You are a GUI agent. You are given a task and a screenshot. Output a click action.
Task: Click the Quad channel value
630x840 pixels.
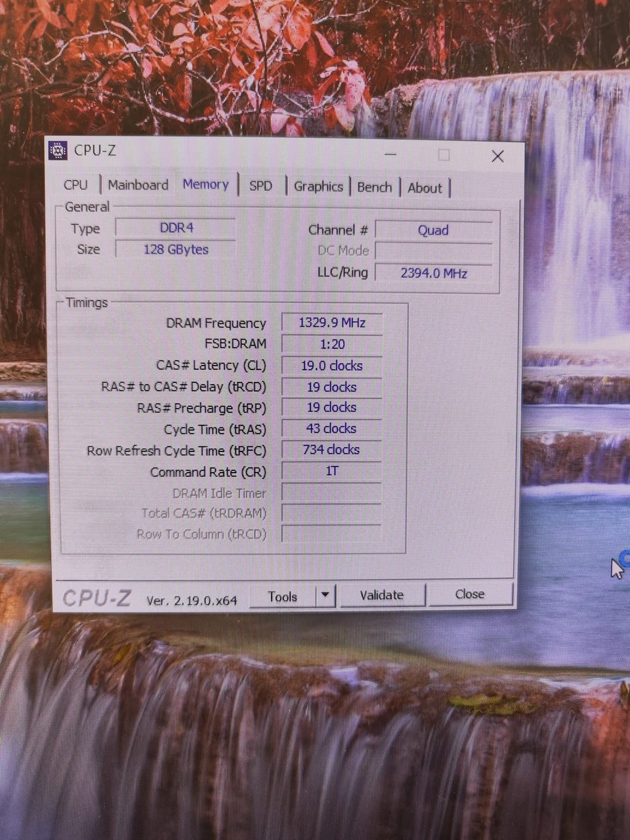click(x=433, y=230)
